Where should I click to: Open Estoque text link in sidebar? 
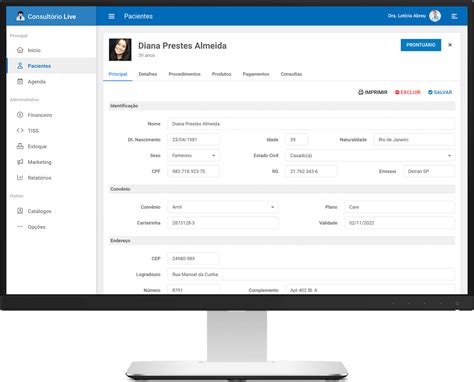(37, 146)
